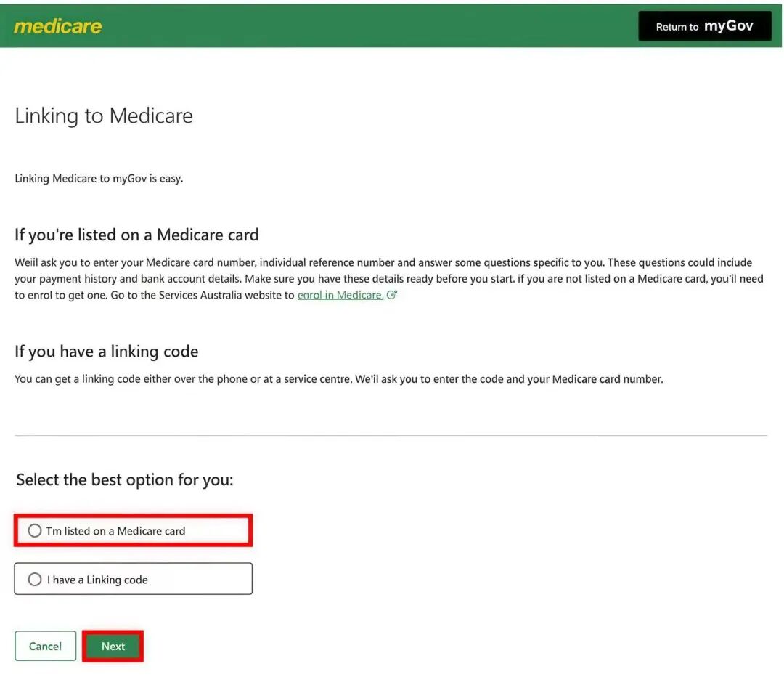Click the empty green header banner area
This screenshot has width=784, height=693.
(363, 27)
